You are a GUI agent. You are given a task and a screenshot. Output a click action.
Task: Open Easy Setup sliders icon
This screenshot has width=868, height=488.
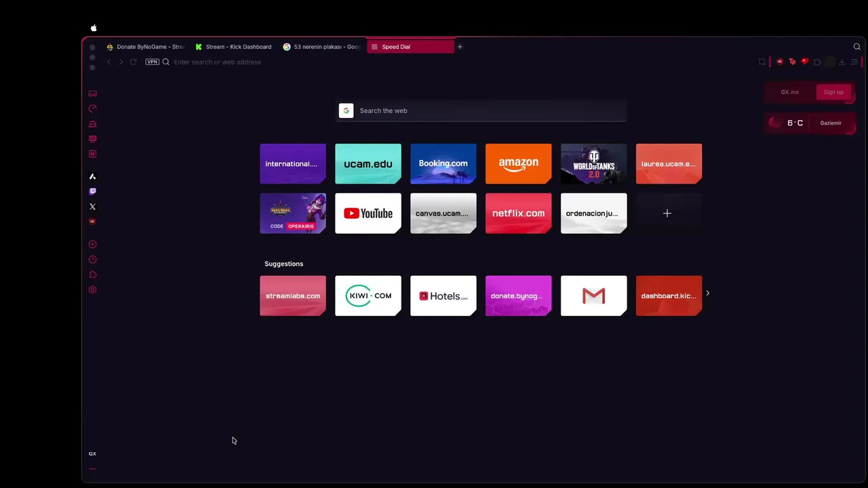pyautogui.click(x=854, y=62)
